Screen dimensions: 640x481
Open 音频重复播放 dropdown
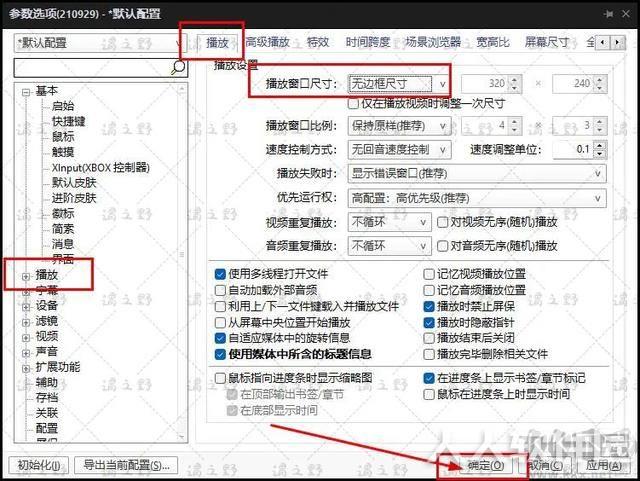tap(389, 246)
